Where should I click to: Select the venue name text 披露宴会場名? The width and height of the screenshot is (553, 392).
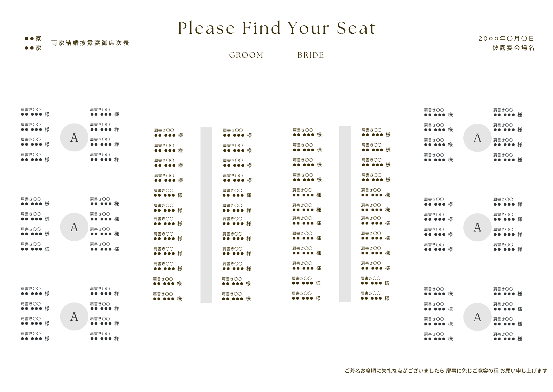[x=513, y=48]
